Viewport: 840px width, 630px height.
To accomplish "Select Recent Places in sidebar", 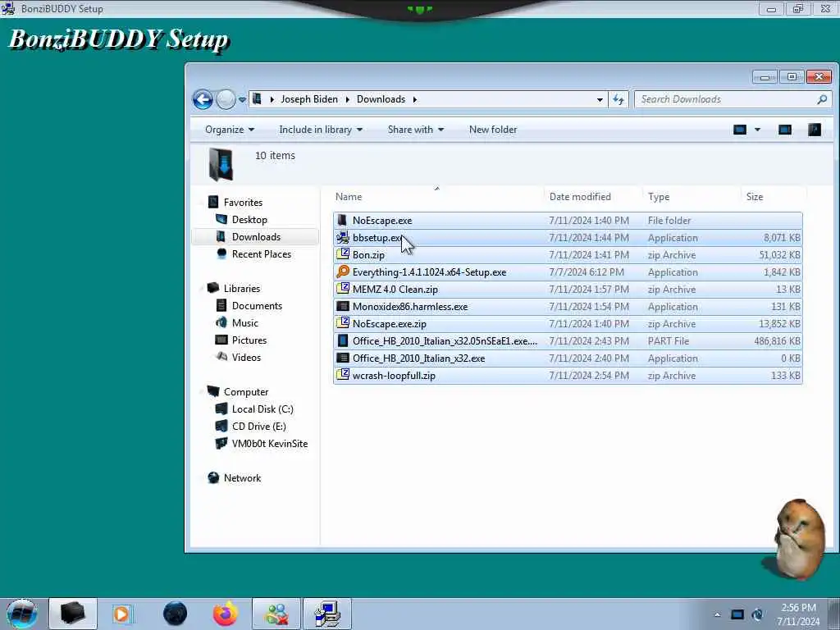I will [262, 254].
